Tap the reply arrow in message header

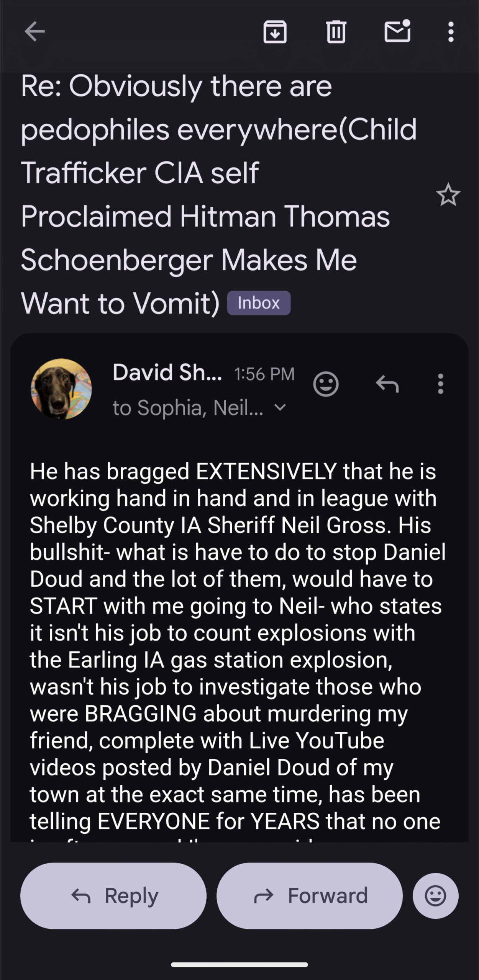[387, 384]
